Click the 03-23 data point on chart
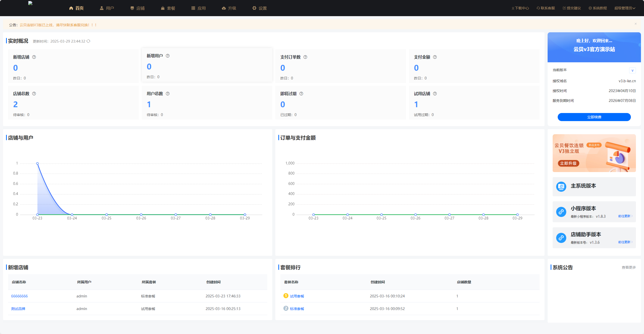Image resolution: width=644 pixels, height=334 pixels. point(37,163)
